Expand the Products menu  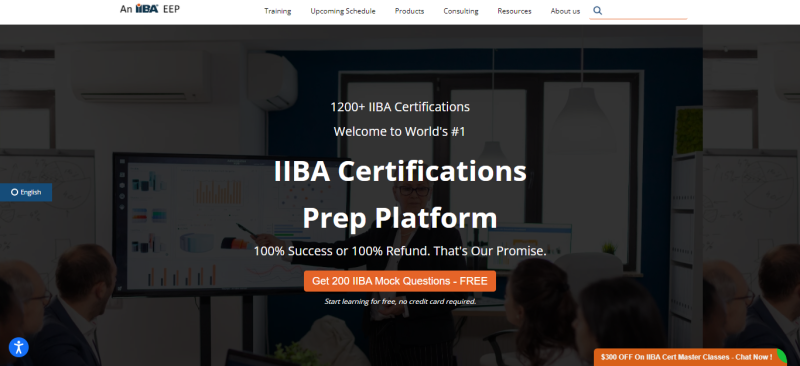[x=409, y=11]
